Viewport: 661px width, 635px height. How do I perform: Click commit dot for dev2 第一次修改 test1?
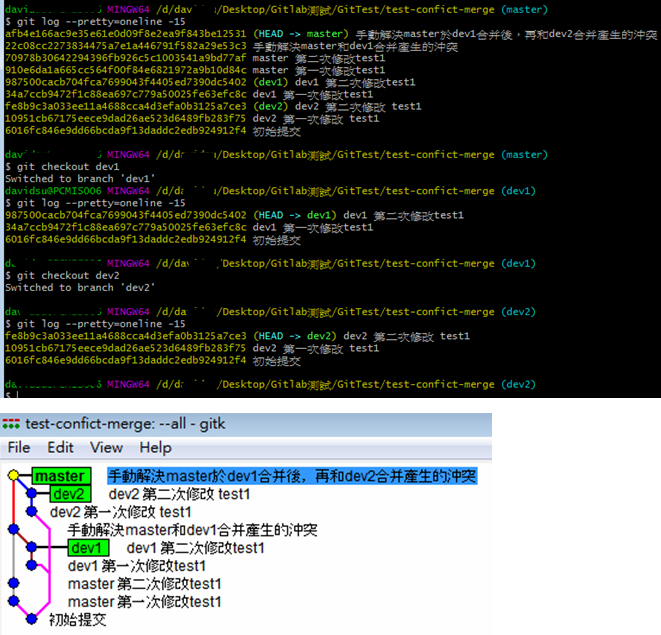(32, 512)
